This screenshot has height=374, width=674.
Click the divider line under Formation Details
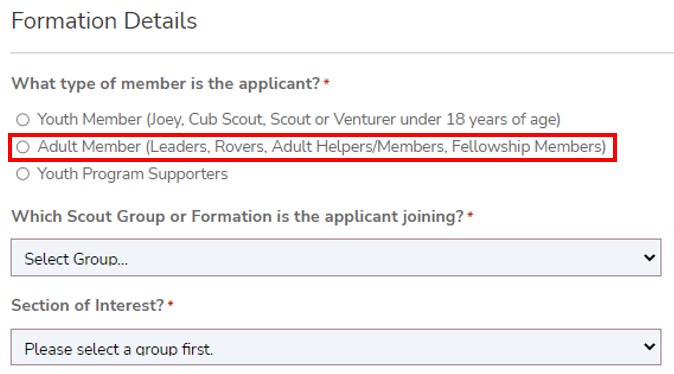[342, 53]
